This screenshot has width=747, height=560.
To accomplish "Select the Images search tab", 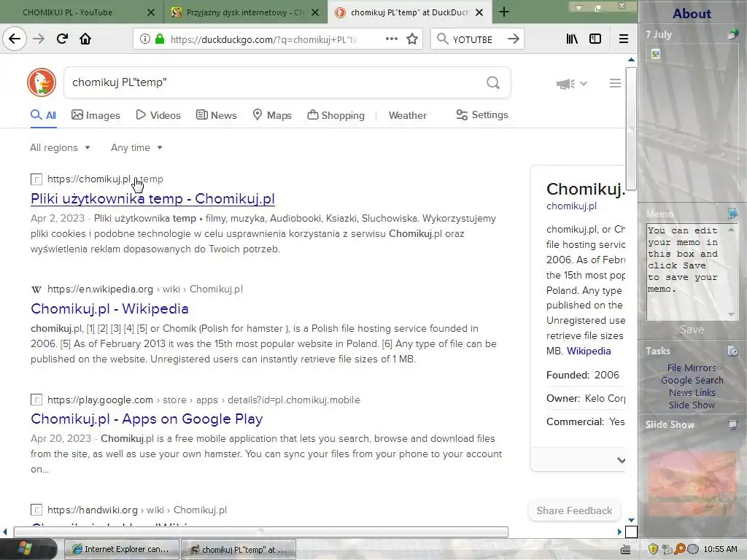I will [x=96, y=115].
